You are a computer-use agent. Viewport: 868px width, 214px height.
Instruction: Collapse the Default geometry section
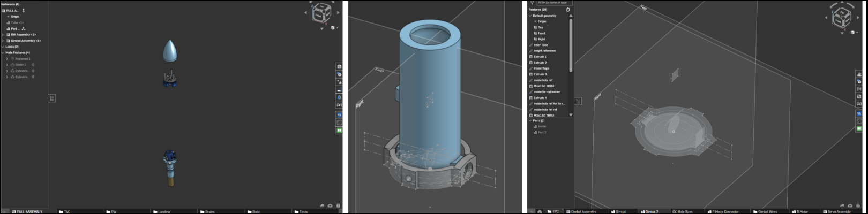tap(530, 16)
